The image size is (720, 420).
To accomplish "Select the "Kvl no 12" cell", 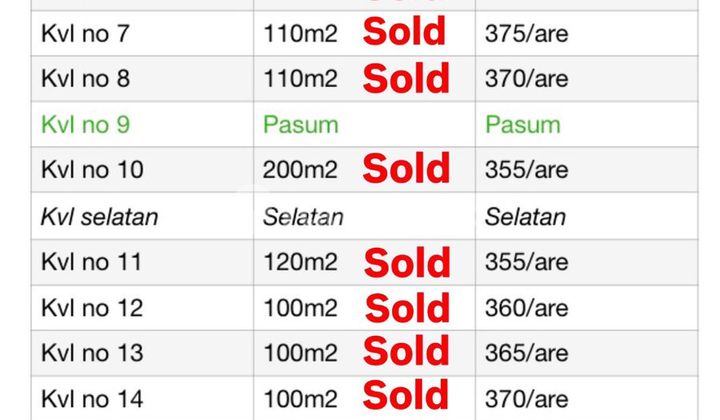I will (x=91, y=308).
